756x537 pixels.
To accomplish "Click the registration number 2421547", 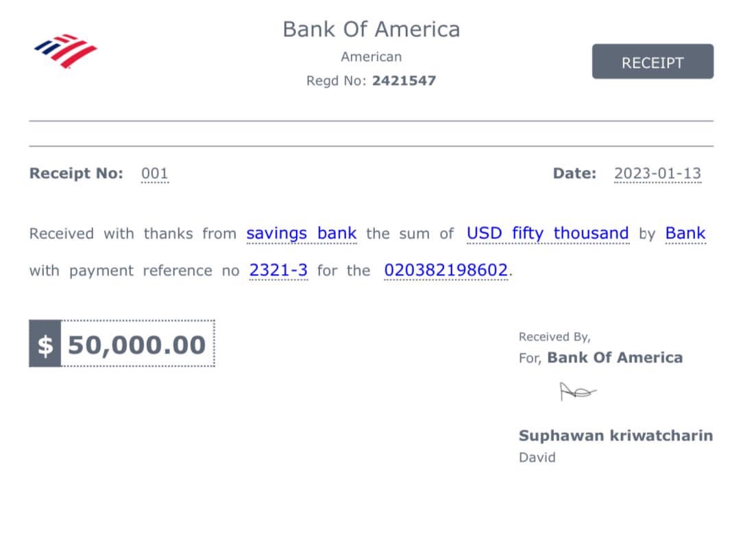I will tap(404, 81).
